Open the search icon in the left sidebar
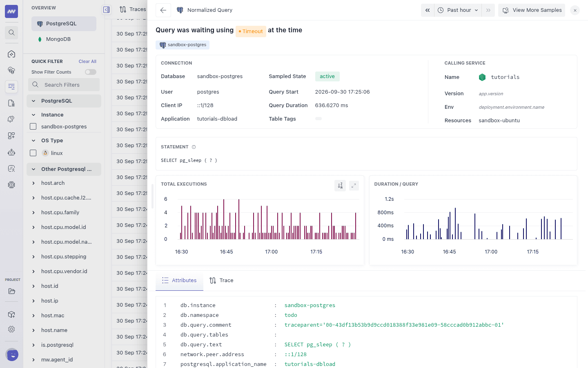The height and width of the screenshot is (368, 588). pos(11,33)
